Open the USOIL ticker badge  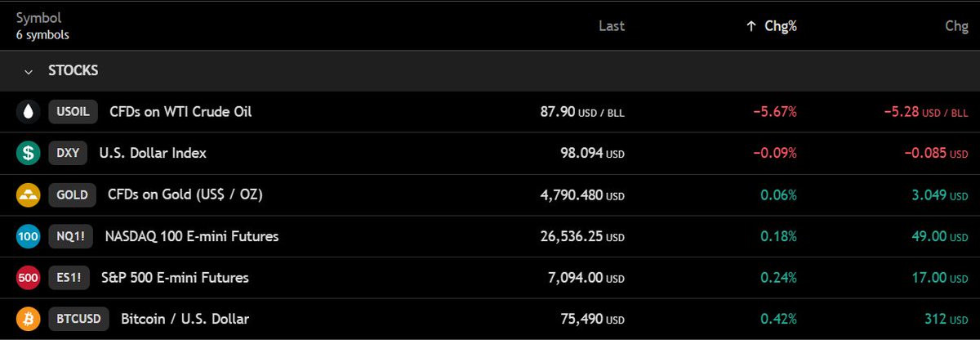(x=73, y=112)
